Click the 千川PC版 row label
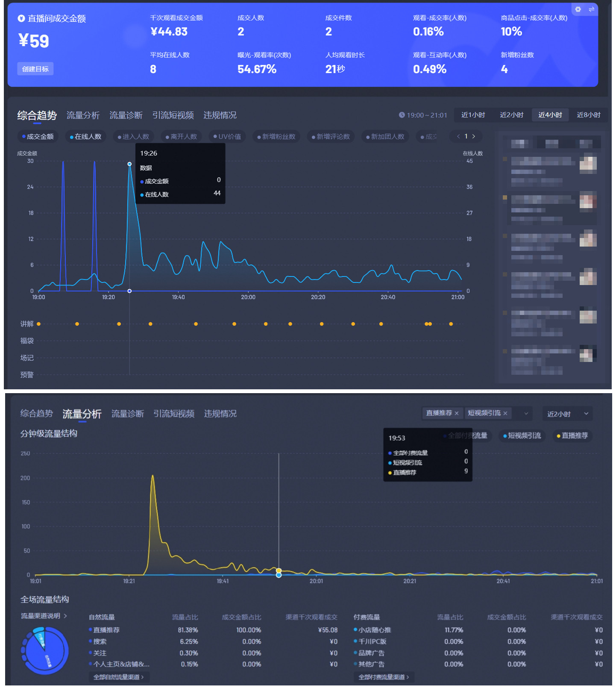Screen dimensions: 616x691 click(x=372, y=641)
